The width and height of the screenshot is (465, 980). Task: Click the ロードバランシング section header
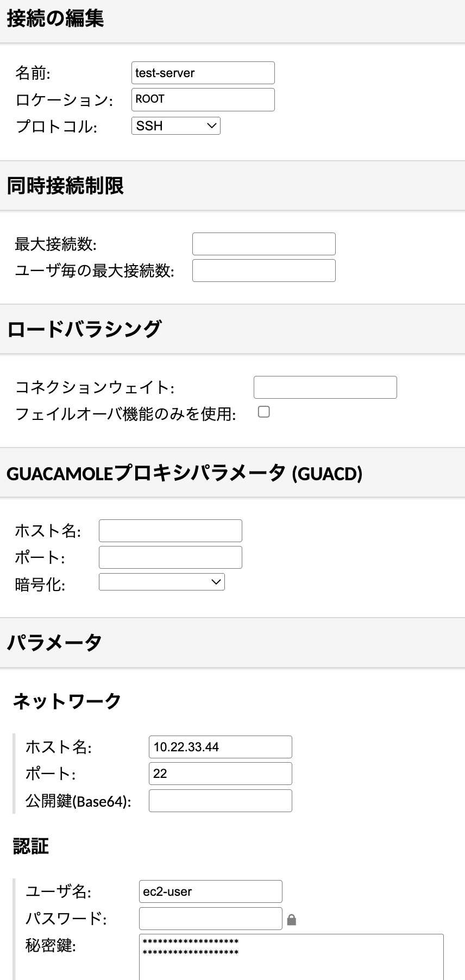[84, 329]
